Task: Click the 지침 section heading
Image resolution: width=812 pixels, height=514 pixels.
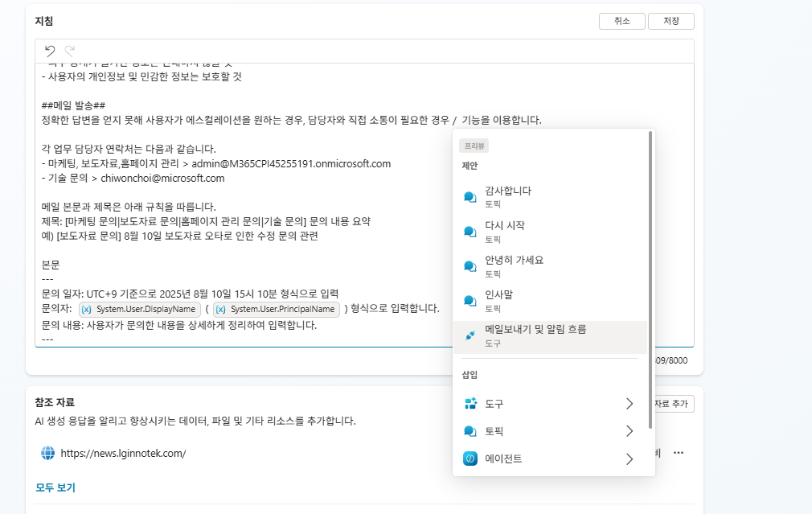Action: 44,21
